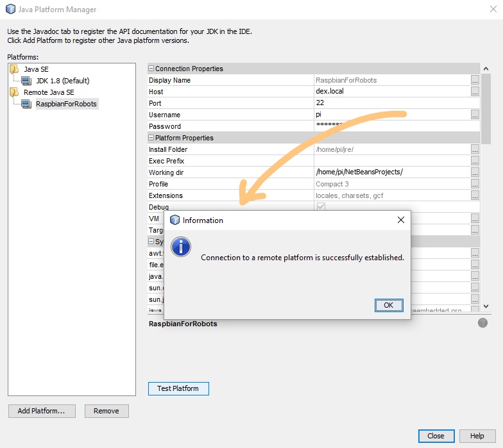
Task: Click the Exec Prefix empty field
Action: (393, 160)
